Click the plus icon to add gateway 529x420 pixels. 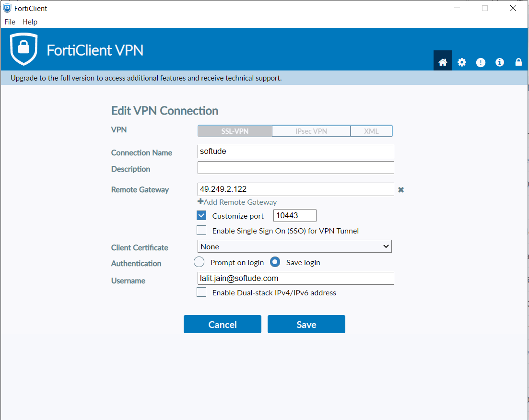tap(200, 202)
